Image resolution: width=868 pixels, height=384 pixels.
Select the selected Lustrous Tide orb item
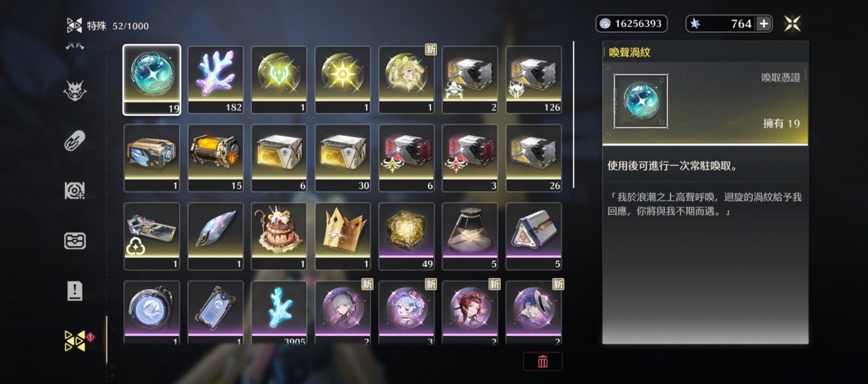[x=152, y=80]
